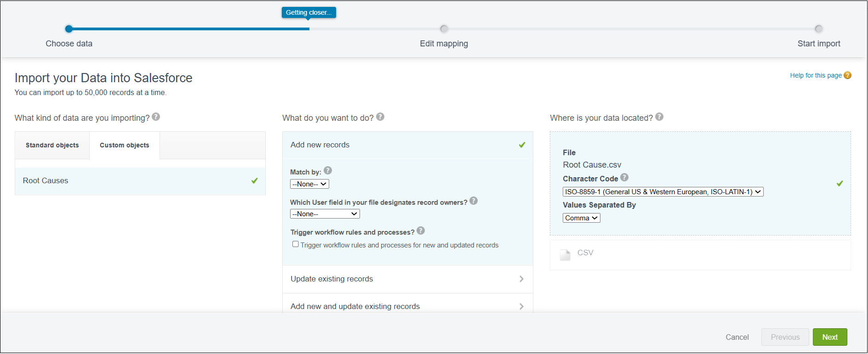Click the green checkmark on Root Causes
868x354 pixels.
coord(254,181)
